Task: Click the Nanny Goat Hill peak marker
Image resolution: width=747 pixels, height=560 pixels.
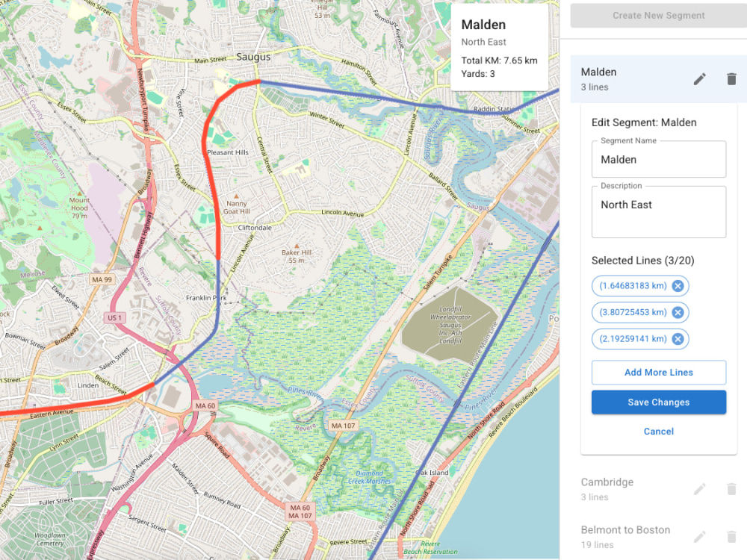Action: [236, 196]
